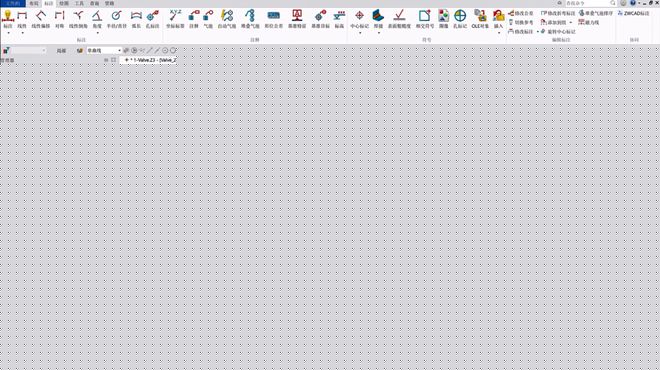
Task: Insert an Image into the drawing
Action: (x=444, y=19)
